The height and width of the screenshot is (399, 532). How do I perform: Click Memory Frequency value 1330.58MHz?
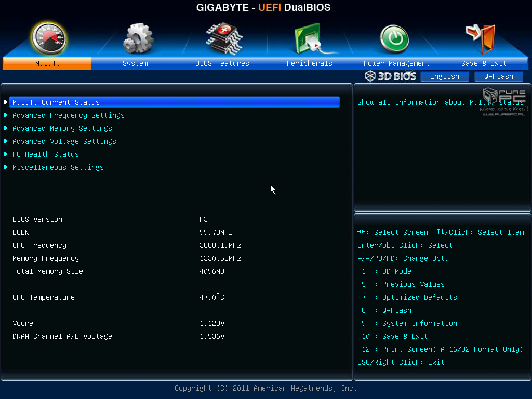220,258
